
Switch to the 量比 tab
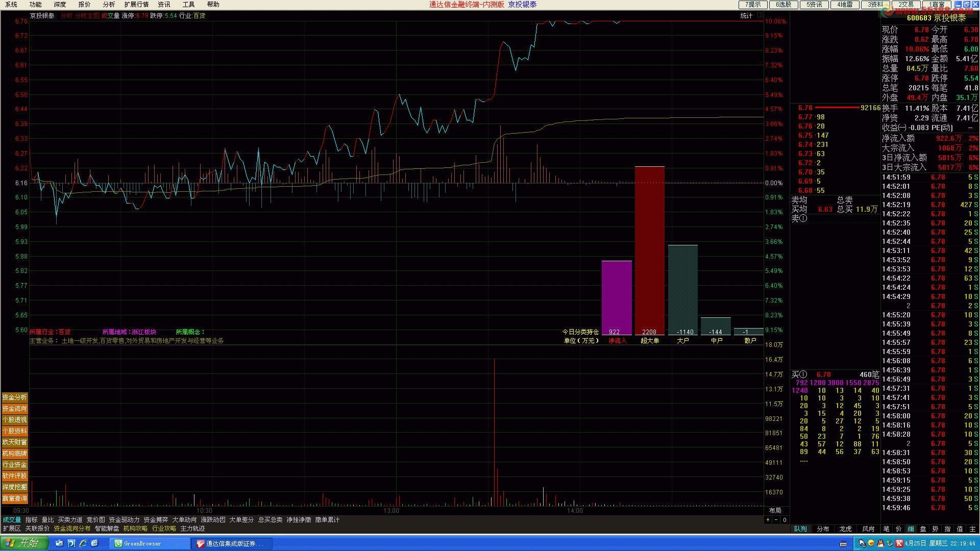click(48, 520)
